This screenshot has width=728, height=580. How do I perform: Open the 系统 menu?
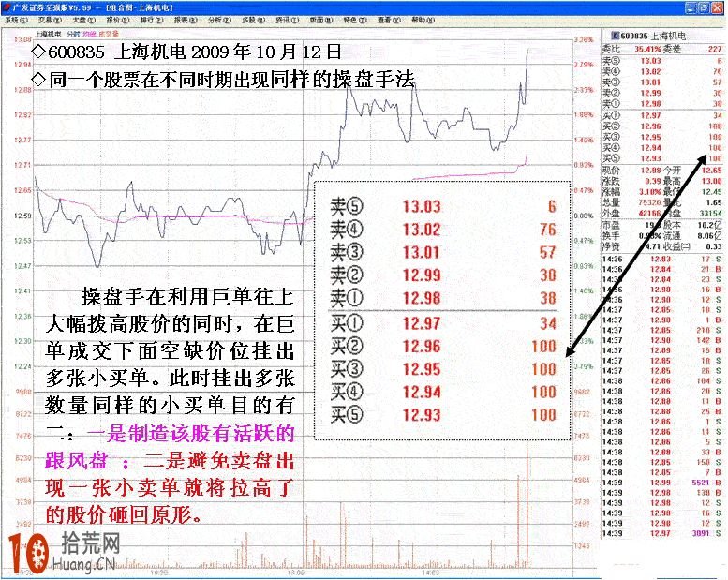[x=16, y=19]
